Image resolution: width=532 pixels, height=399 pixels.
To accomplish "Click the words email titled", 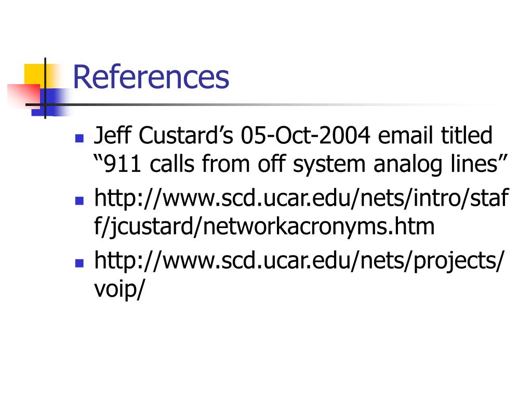I will pos(435,136).
